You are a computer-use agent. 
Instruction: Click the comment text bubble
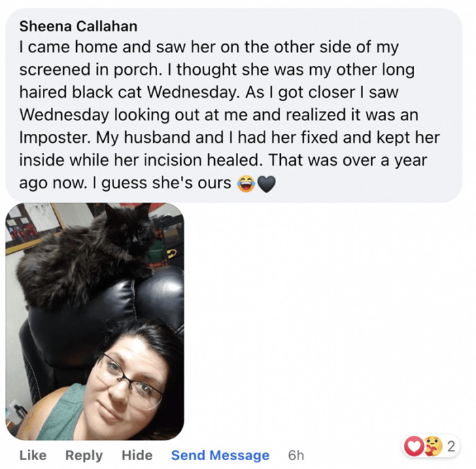[x=234, y=105]
